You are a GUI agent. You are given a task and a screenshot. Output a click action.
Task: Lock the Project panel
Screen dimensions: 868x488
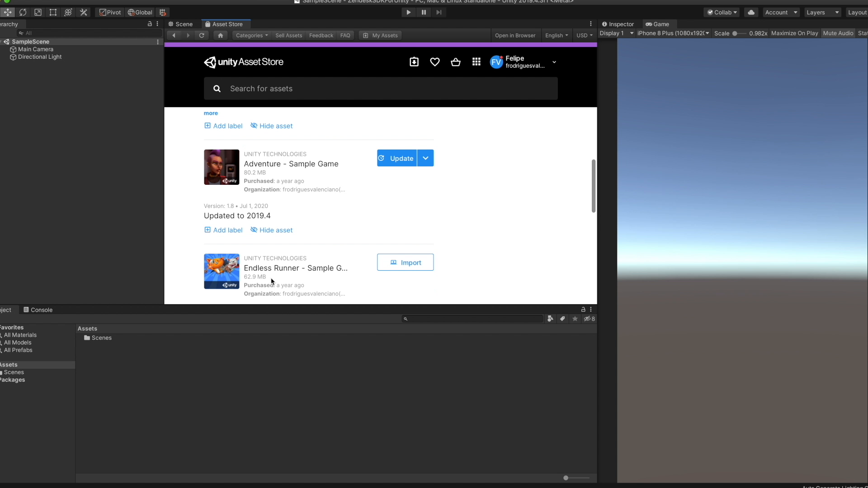[583, 310]
